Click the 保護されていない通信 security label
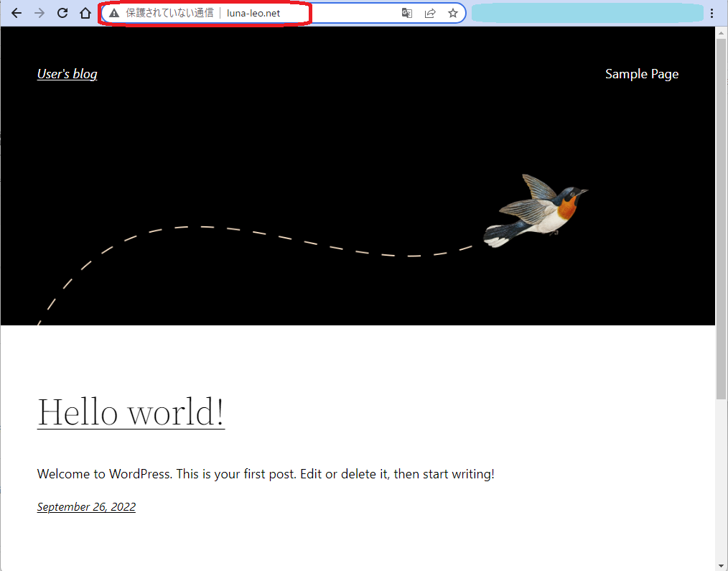Viewport: 728px width, 571px height. pos(169,13)
